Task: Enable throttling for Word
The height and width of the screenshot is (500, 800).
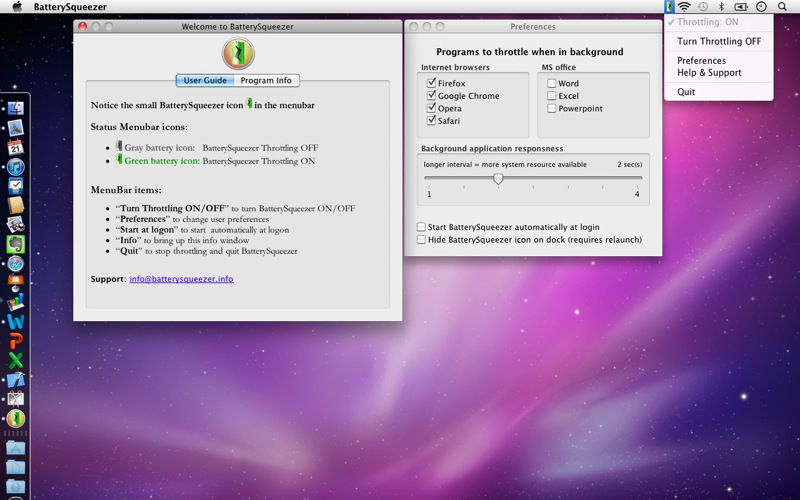Action: (x=552, y=83)
